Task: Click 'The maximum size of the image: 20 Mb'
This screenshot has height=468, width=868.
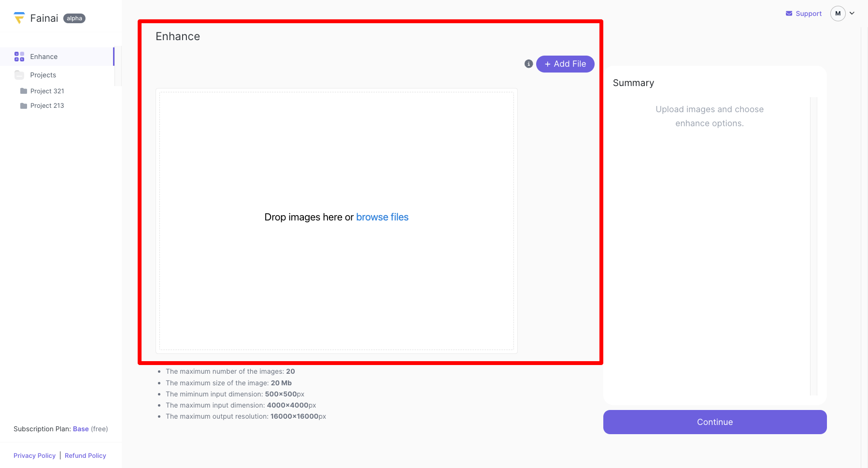Action: pos(228,383)
